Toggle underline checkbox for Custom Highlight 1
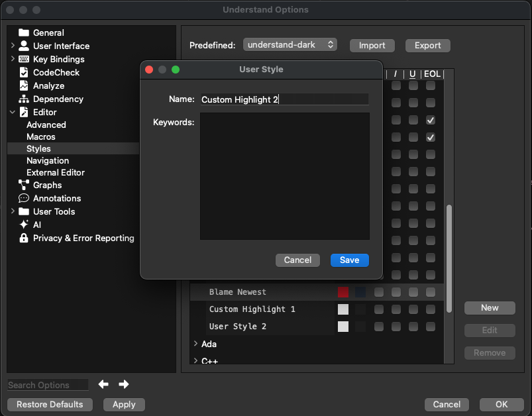This screenshot has width=532, height=416. point(413,309)
